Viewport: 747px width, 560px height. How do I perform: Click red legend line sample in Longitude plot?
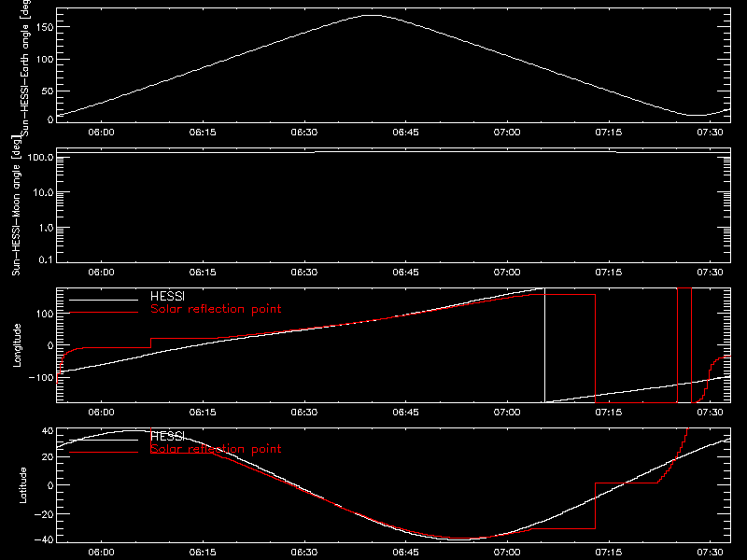coord(104,313)
